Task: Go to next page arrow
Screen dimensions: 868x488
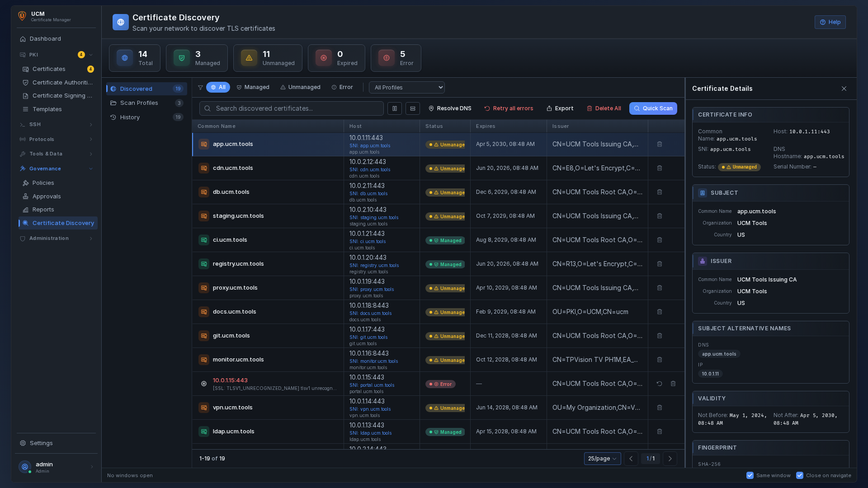Action: [x=670, y=459]
